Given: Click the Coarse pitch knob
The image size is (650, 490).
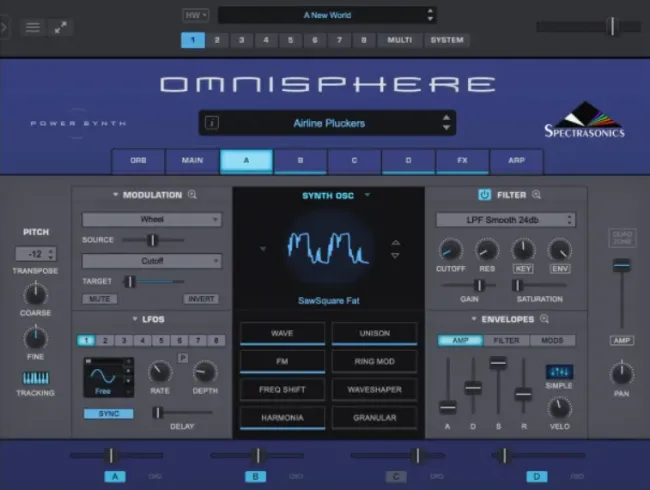Looking at the screenshot, I should [x=36, y=294].
